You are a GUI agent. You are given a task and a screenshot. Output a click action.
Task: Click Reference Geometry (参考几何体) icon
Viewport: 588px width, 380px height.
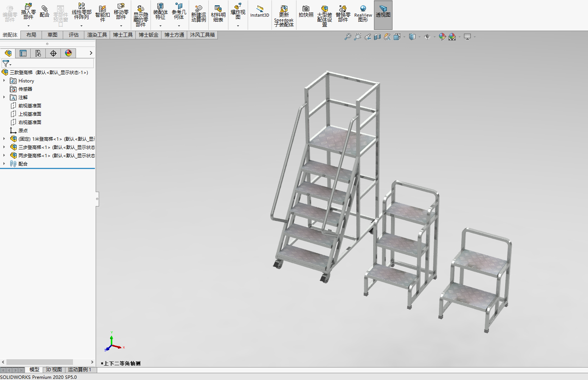click(x=179, y=11)
